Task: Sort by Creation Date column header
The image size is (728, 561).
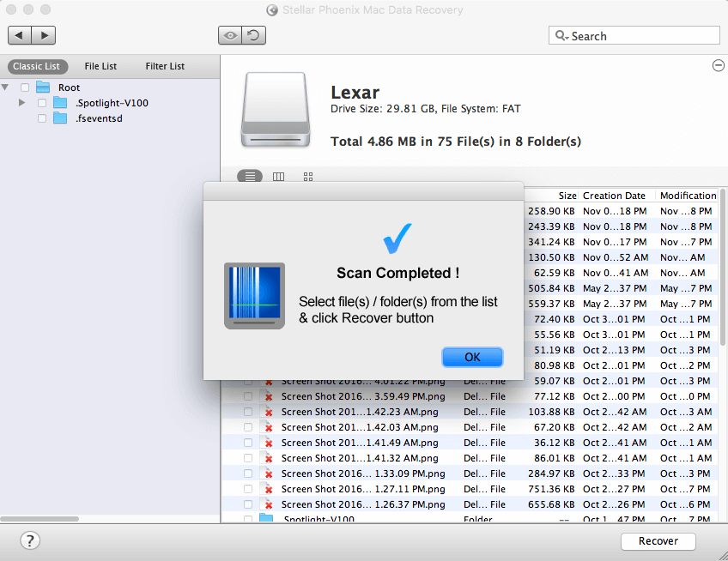Action: (614, 196)
